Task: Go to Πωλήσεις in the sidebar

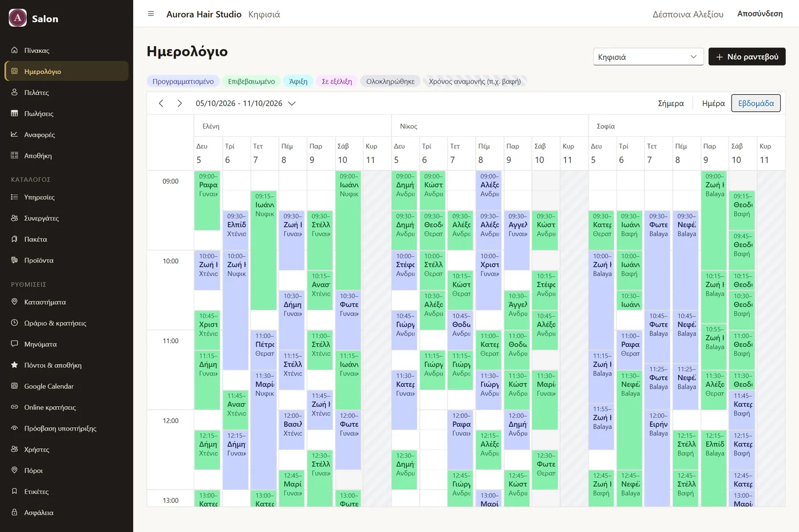Action: tap(66, 113)
